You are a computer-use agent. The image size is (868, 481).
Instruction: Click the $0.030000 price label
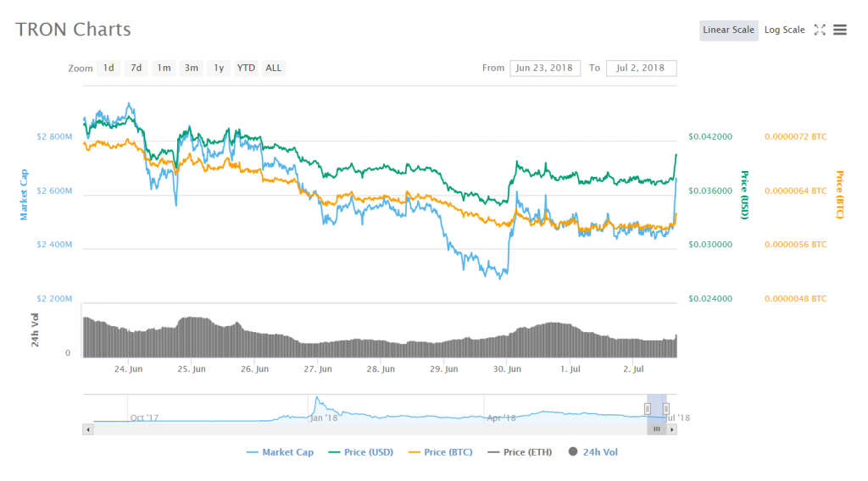(x=710, y=245)
